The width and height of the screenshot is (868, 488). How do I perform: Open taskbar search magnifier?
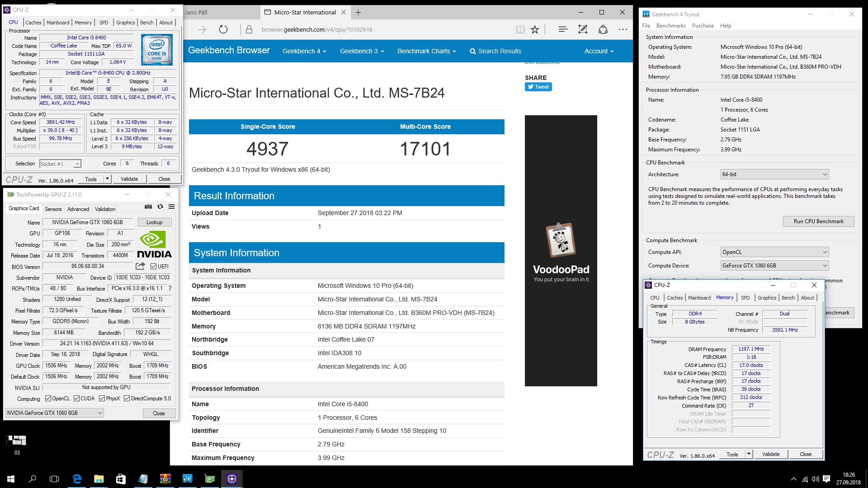[33, 479]
